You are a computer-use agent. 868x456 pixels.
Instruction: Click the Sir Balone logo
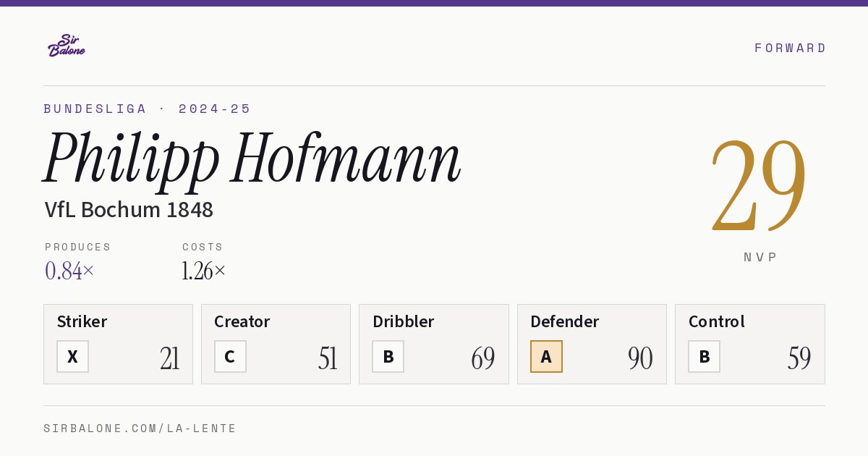[67, 46]
